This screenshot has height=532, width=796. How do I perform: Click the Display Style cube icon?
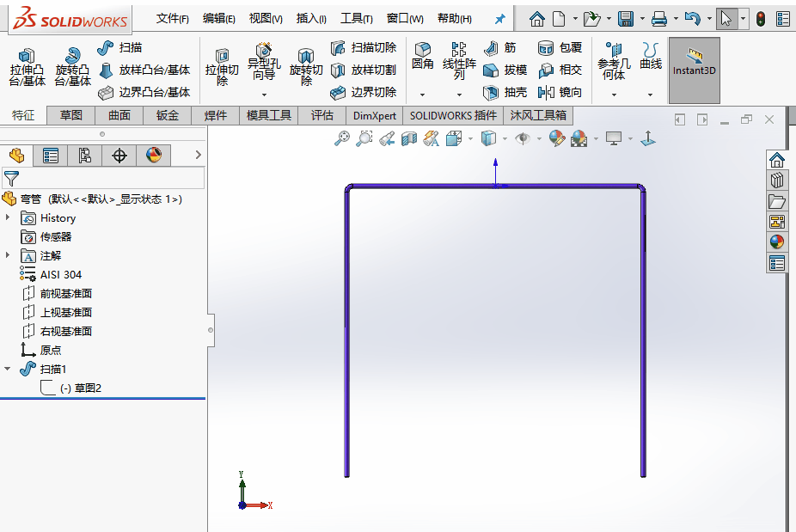click(x=488, y=138)
